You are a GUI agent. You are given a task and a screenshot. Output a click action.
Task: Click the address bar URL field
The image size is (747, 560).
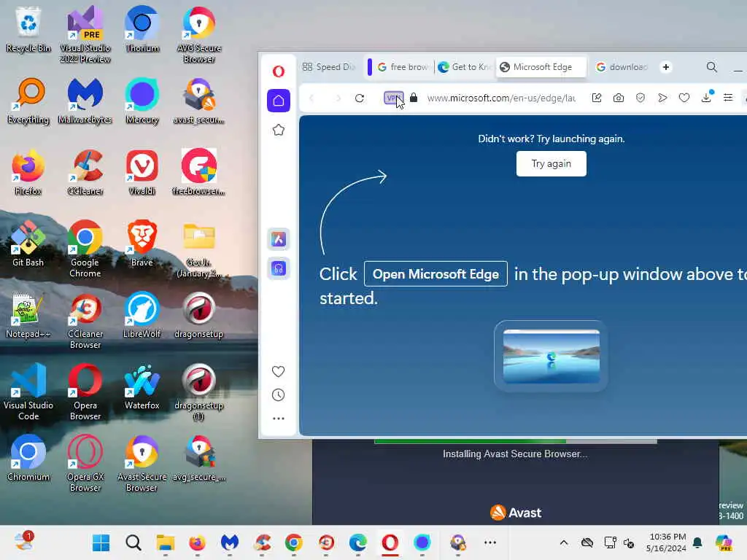click(x=501, y=98)
